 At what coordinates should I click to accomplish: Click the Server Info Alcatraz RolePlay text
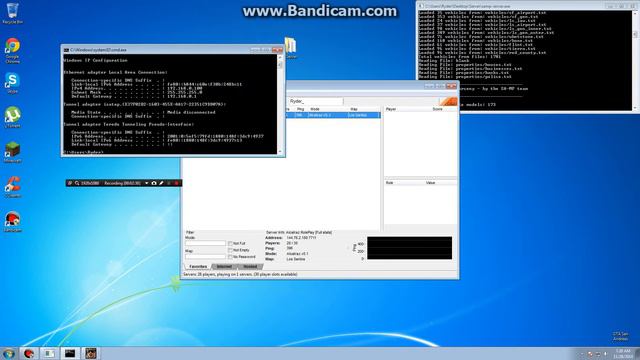pyautogui.click(x=299, y=232)
